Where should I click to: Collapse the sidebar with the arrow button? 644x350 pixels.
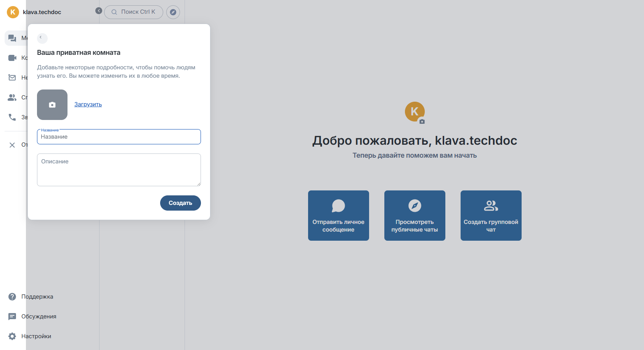click(99, 11)
